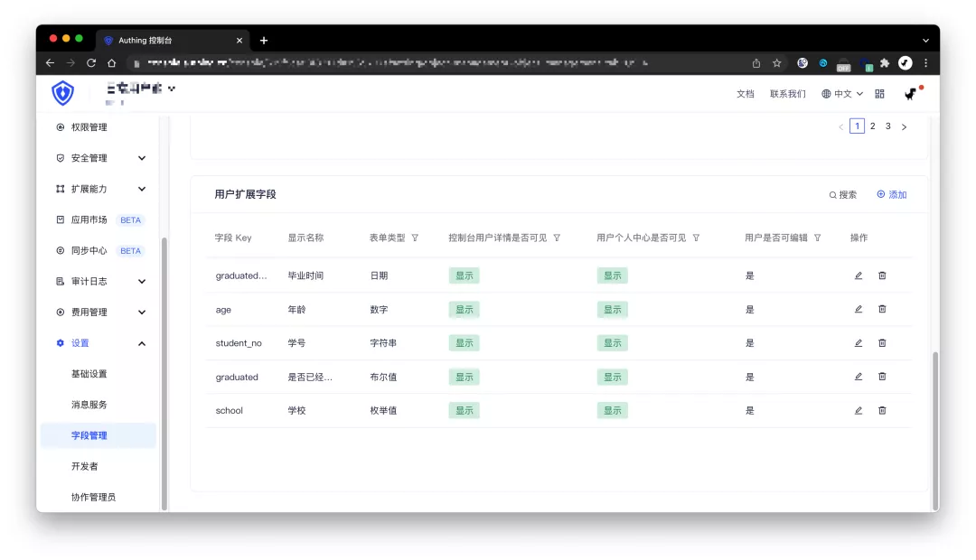Share page via browser share icon
Screen dimensions: 976x560
pyautogui.click(x=756, y=63)
